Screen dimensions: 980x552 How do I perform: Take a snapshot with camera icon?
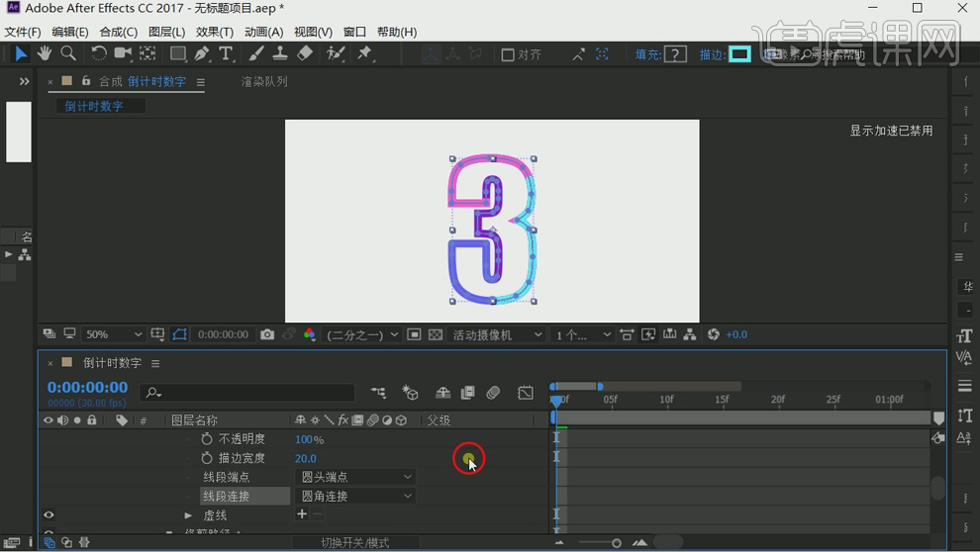coord(267,335)
